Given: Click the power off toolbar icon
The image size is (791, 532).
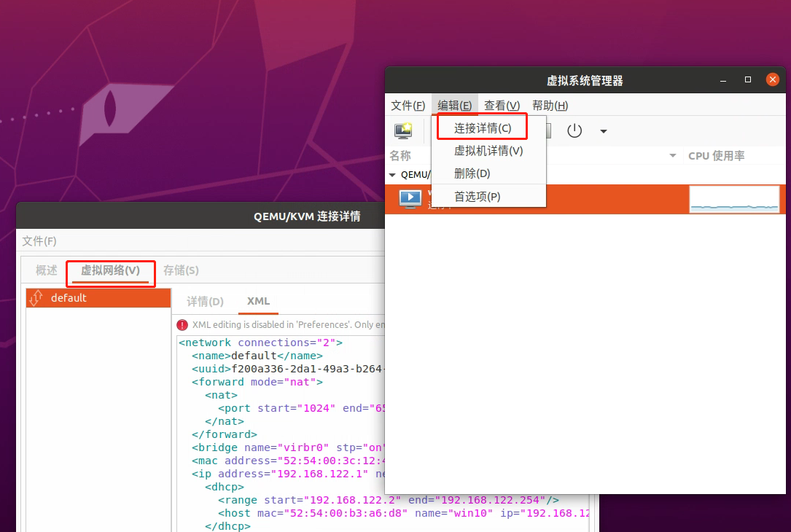Looking at the screenshot, I should point(574,130).
